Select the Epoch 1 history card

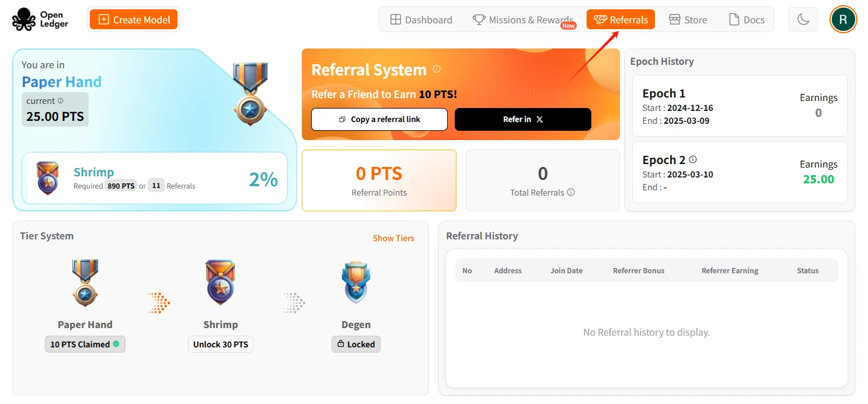pyautogui.click(x=739, y=106)
